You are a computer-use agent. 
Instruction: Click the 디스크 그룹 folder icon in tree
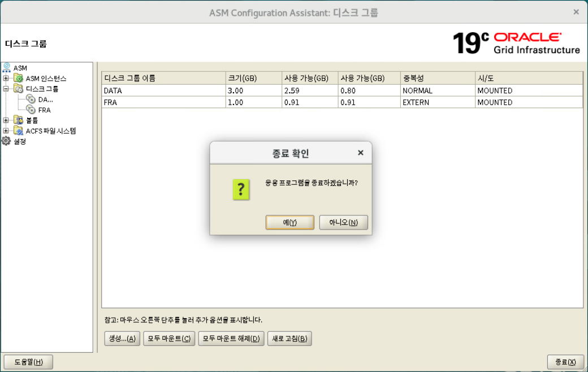point(18,89)
